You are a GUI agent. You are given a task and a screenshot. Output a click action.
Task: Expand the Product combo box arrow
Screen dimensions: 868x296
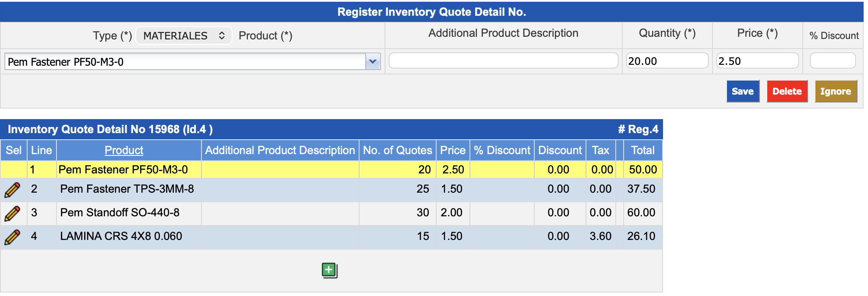(x=373, y=62)
